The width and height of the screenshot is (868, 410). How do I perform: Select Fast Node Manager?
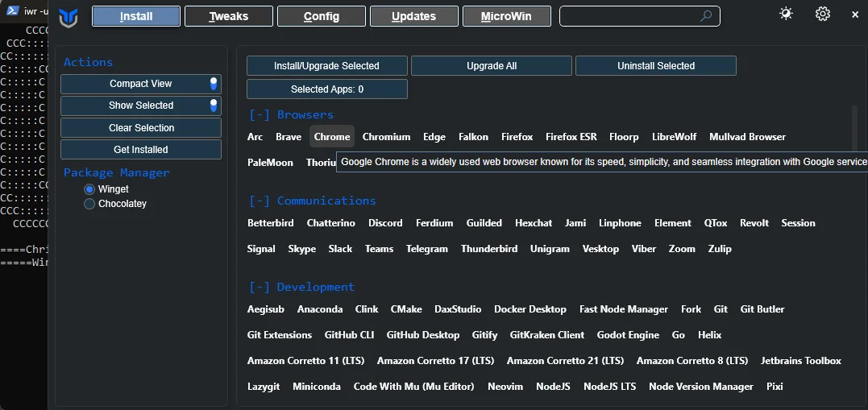click(x=624, y=309)
